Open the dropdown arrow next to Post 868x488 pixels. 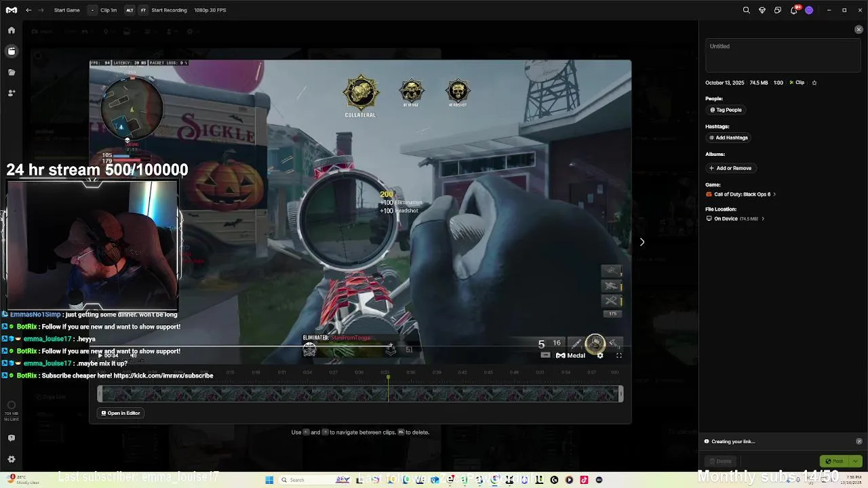(x=855, y=461)
